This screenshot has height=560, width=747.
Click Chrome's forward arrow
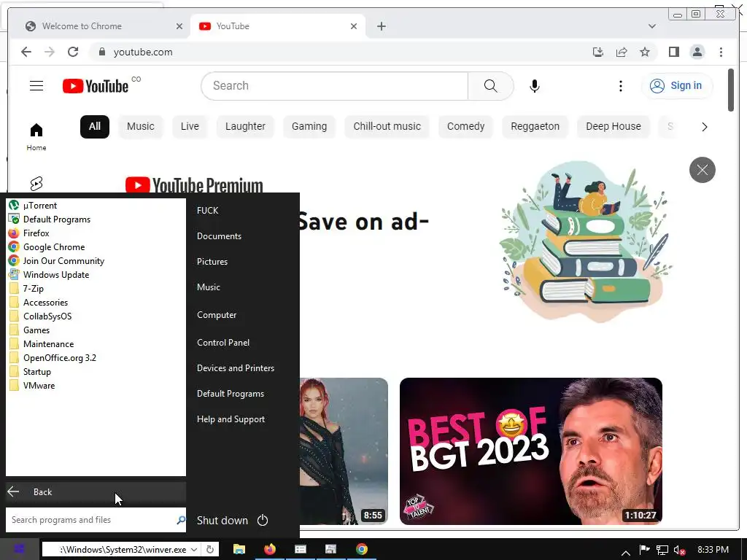[x=50, y=52]
